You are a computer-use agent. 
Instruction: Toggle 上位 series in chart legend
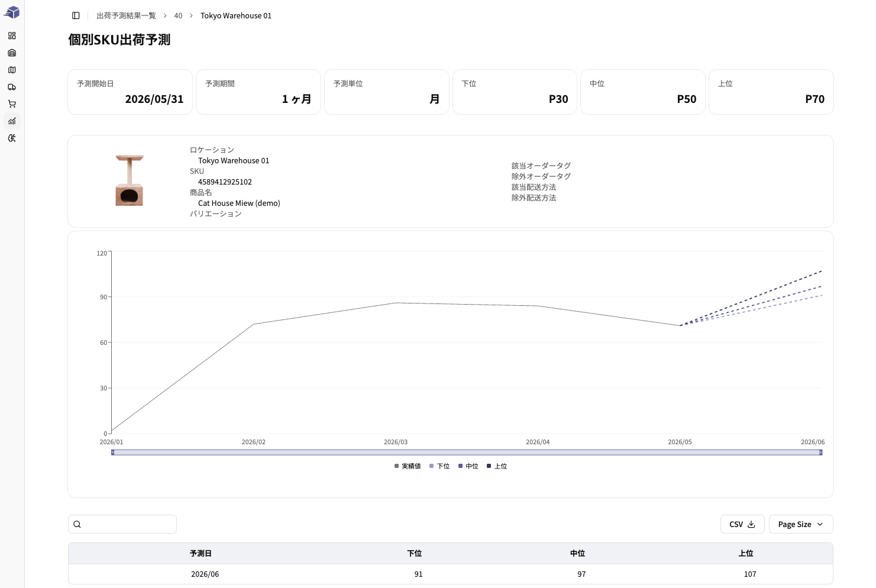(497, 466)
